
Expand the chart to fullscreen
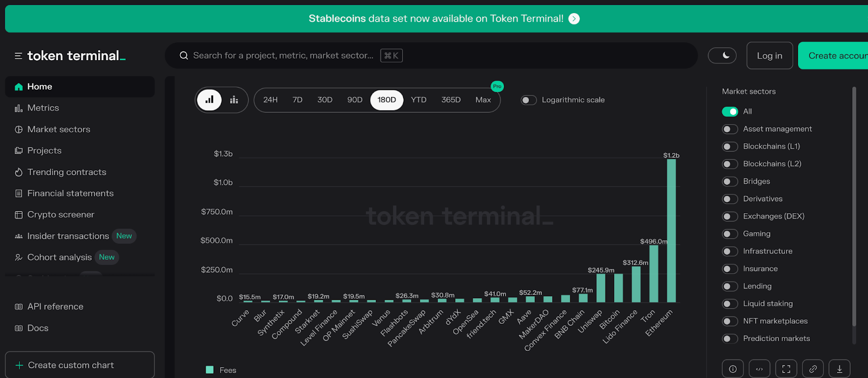coord(786,369)
